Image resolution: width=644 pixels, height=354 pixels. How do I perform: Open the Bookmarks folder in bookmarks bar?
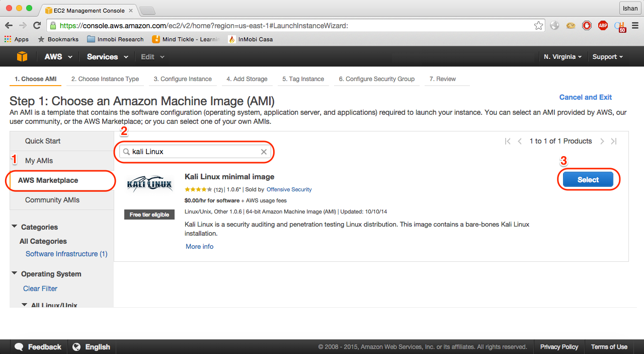coord(58,39)
